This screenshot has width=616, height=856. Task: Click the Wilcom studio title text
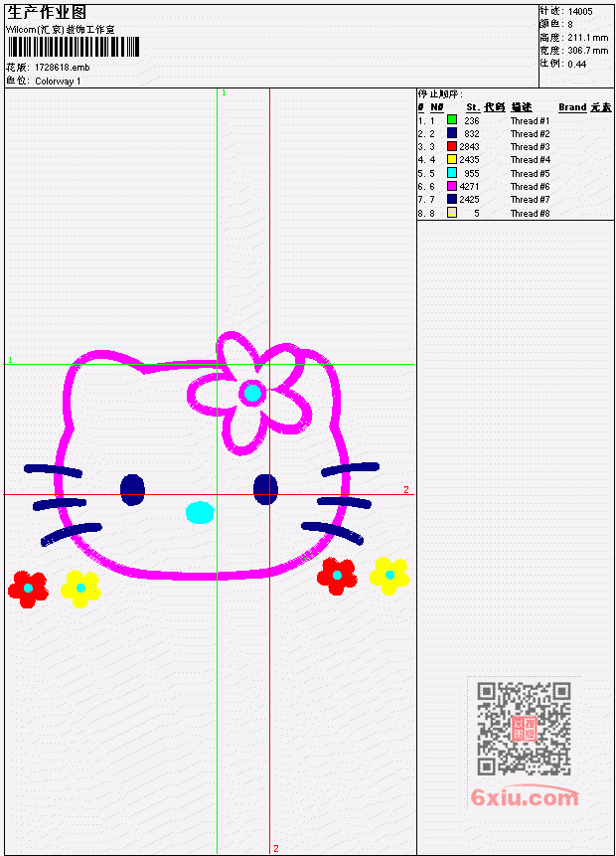point(60,30)
